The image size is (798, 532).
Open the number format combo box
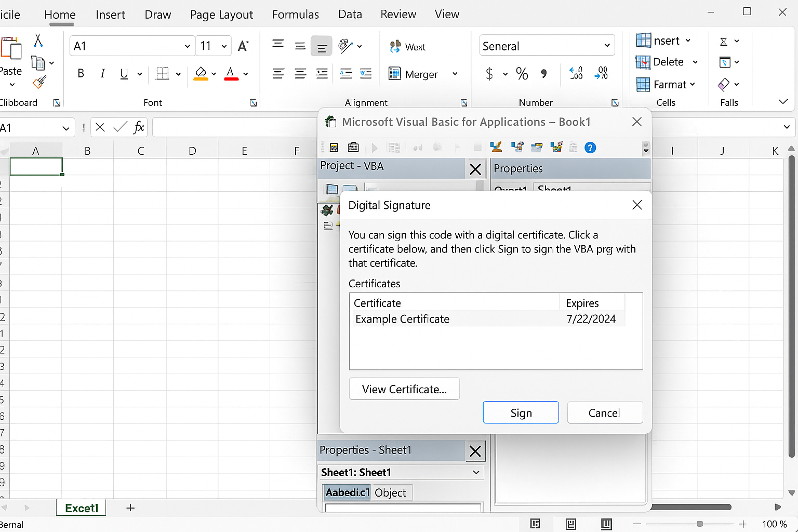[547, 46]
